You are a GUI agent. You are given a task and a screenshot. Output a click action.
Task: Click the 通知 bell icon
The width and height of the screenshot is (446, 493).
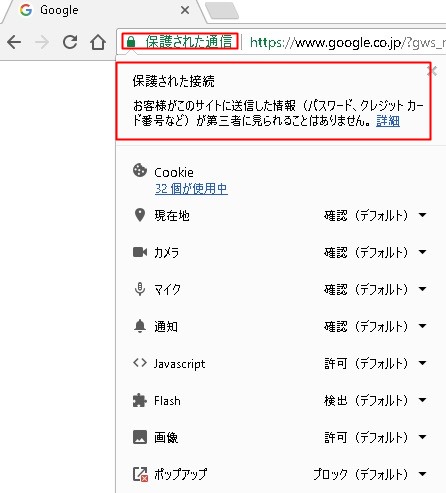tap(140, 326)
